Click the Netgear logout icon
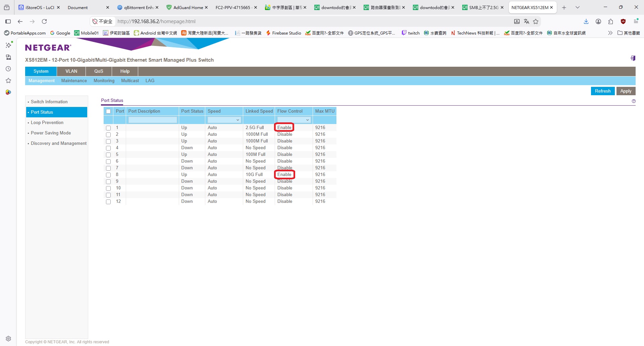This screenshot has width=644, height=346. coord(633,58)
